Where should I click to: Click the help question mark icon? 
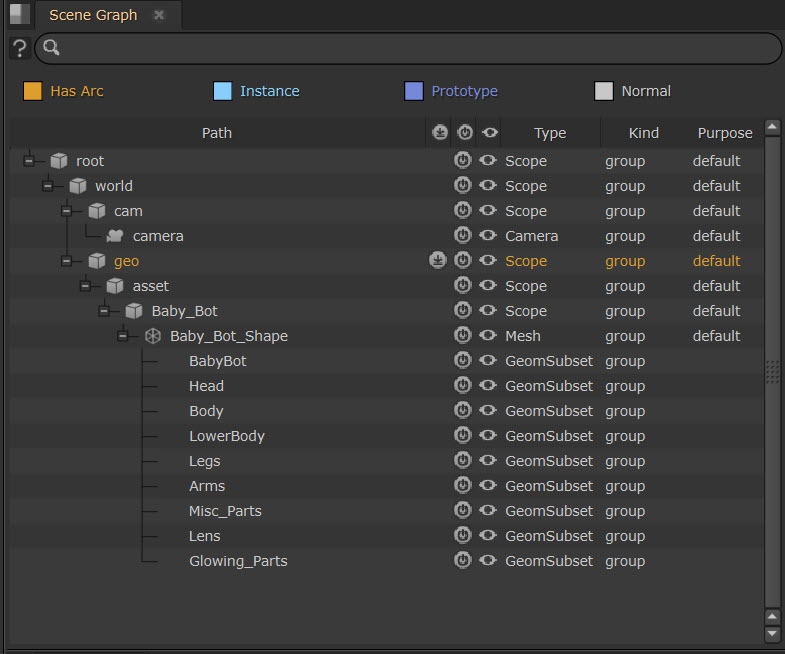coord(19,48)
